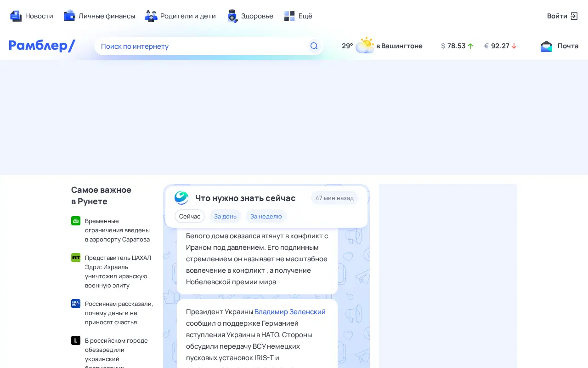Open the Саратов airport restrictions headline
Screen dimensions: 588x368
pos(119,230)
